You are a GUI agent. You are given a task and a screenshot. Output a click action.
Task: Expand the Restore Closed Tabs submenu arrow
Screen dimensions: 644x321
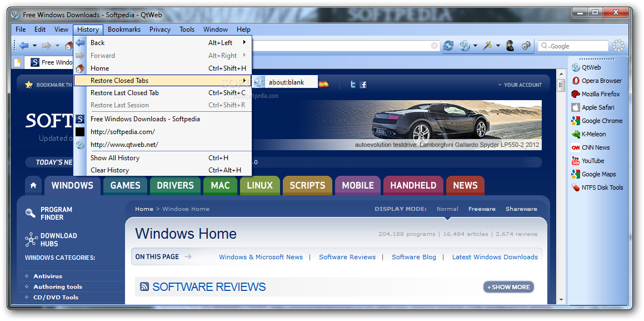(x=245, y=81)
